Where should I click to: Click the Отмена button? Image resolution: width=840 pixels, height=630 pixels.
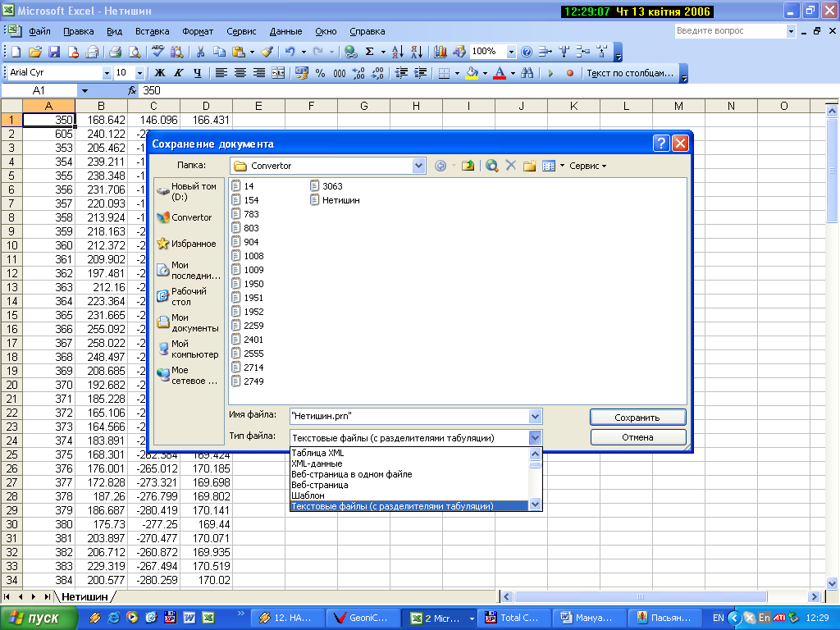tap(637, 438)
